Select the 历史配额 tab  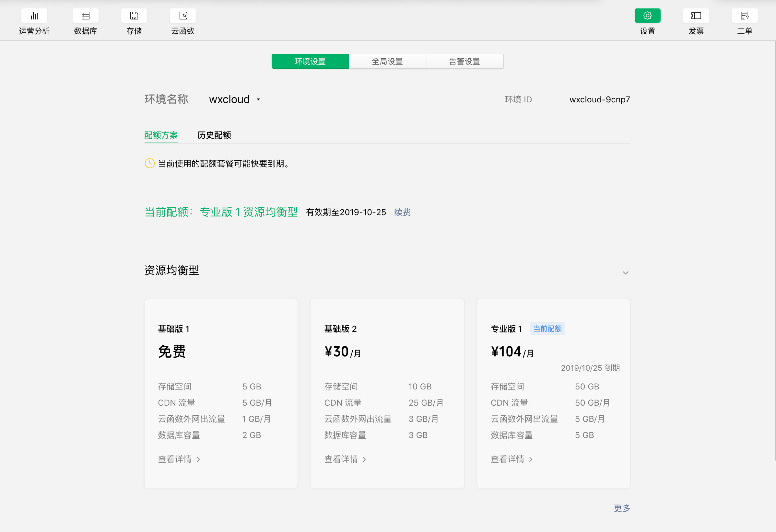click(x=214, y=135)
